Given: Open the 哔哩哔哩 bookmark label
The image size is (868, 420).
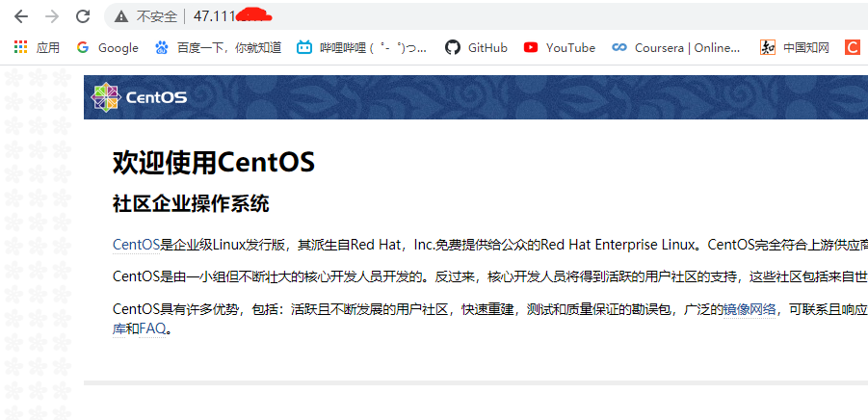Looking at the screenshot, I should [x=374, y=48].
